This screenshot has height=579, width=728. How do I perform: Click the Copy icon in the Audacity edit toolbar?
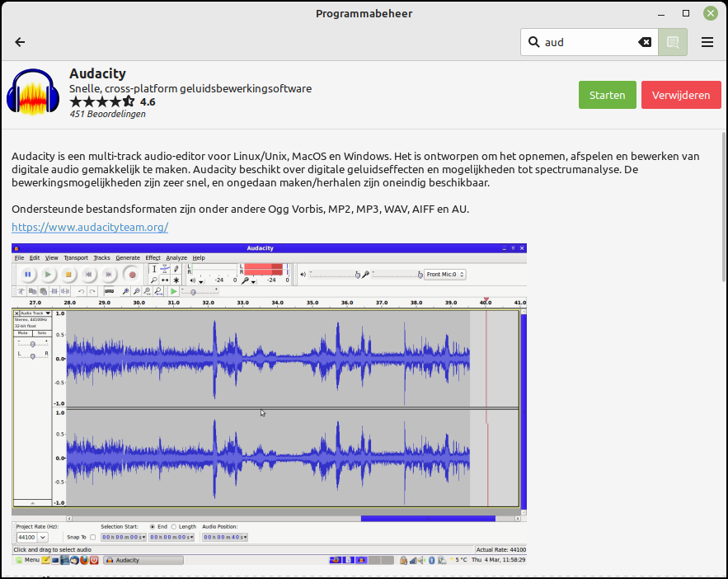pos(32,291)
